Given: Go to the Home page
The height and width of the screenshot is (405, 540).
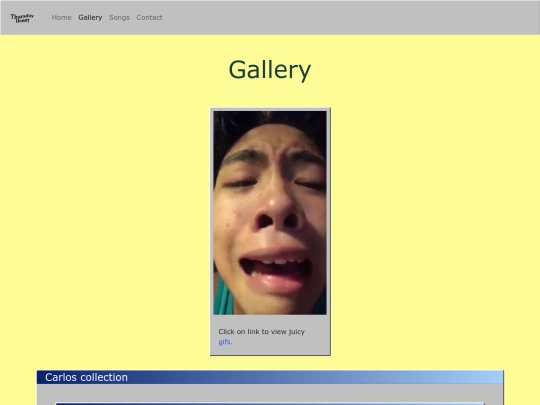Looking at the screenshot, I should [x=61, y=18].
